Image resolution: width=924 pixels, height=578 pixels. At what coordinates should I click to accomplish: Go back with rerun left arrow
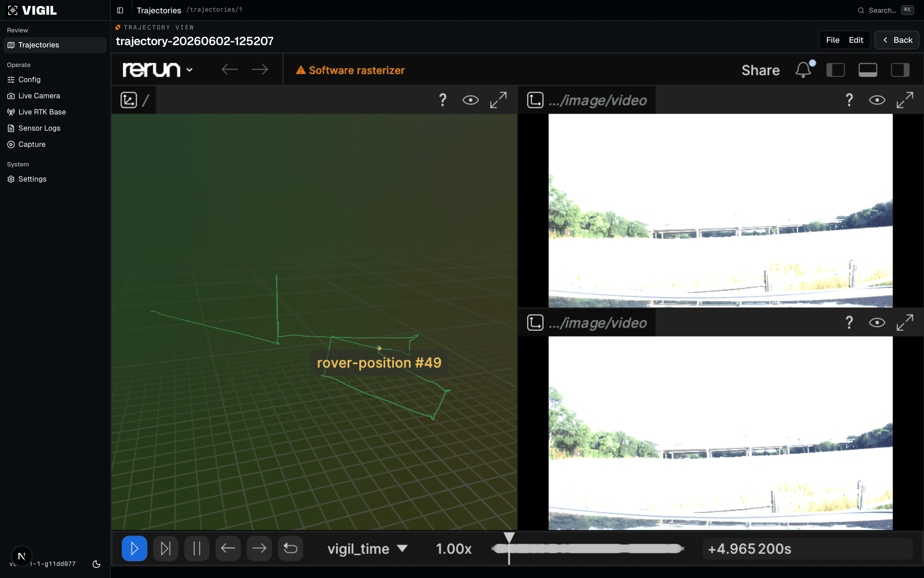[x=230, y=70]
